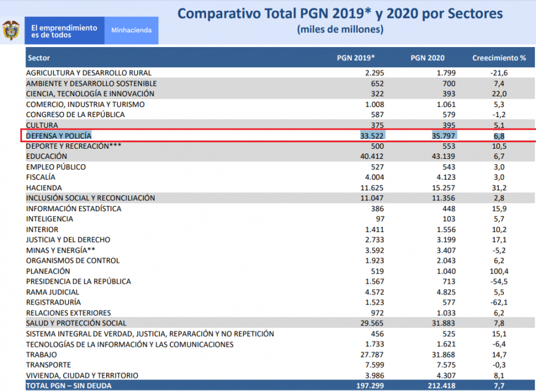The height and width of the screenshot is (392, 536).
Task: Click the 'Creecimiento %' column header
Action: 498,58
